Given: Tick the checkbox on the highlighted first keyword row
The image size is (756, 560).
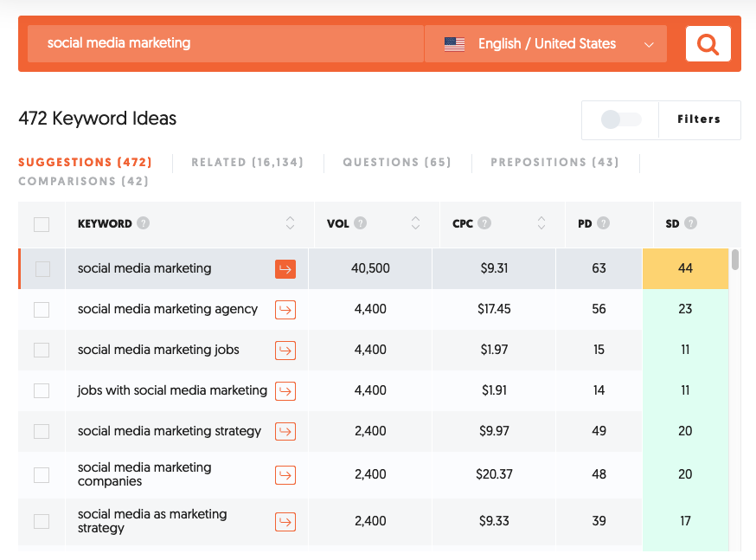Looking at the screenshot, I should point(42,269).
